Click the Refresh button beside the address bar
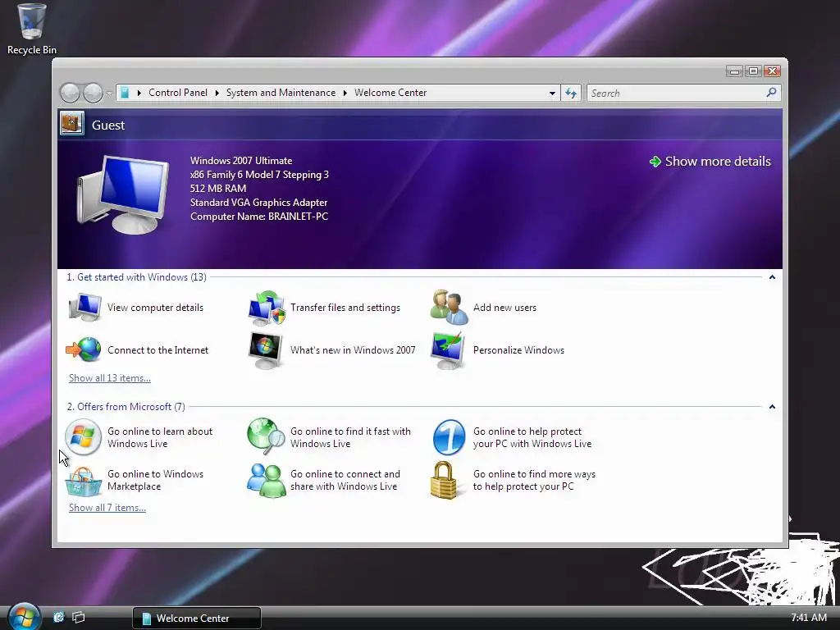 click(571, 94)
